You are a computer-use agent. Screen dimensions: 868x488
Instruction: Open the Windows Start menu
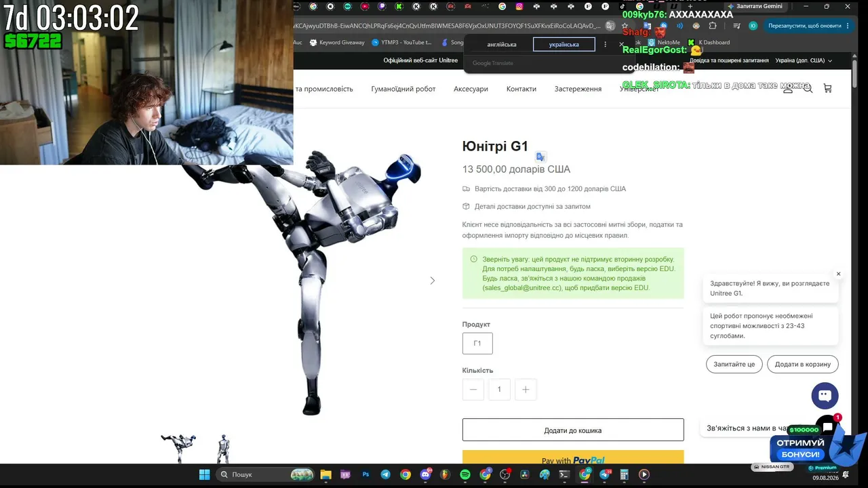204,474
